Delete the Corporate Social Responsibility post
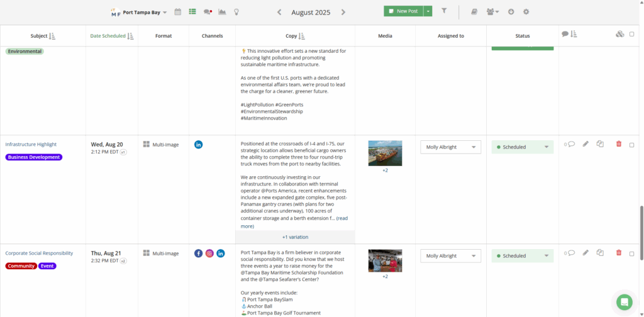This screenshot has width=644, height=317. click(618, 253)
